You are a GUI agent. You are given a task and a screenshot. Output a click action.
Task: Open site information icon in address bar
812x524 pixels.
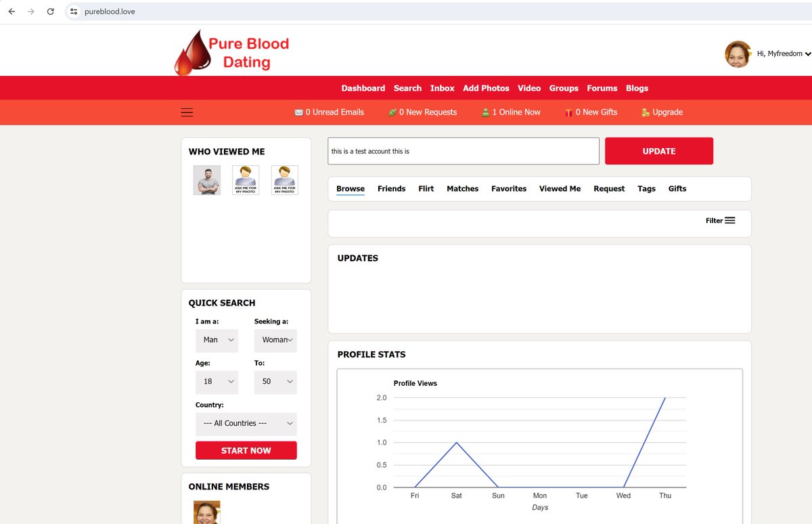pos(74,12)
